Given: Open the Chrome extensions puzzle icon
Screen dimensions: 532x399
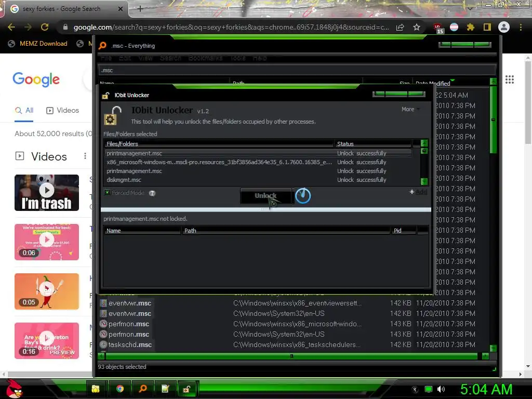Looking at the screenshot, I should 470,27.
